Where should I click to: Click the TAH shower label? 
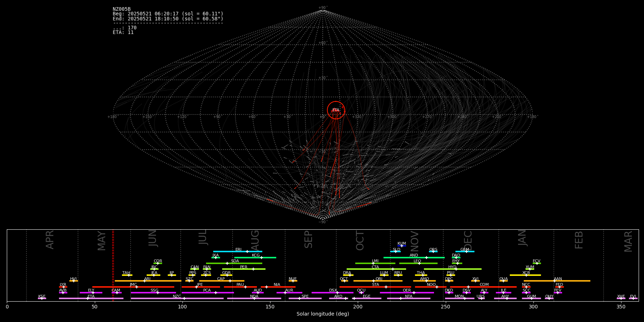[x=126, y=273]
